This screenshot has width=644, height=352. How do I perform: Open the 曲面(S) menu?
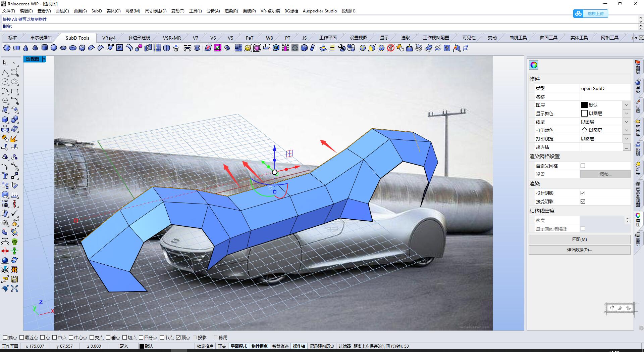click(x=80, y=11)
